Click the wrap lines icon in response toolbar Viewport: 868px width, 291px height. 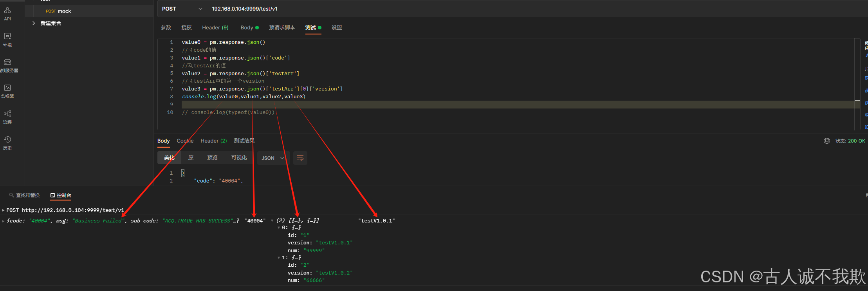(300, 158)
